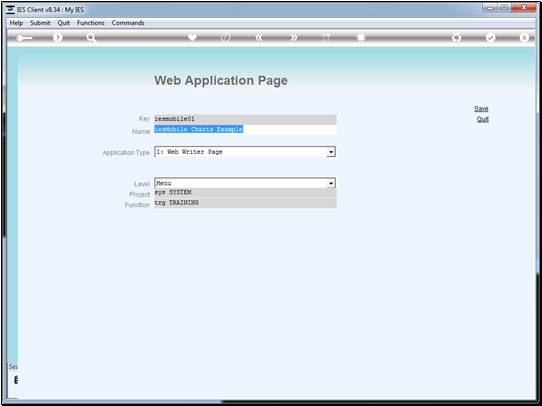Expand the Level dropdown arrow
Image resolution: width=542 pixels, height=406 pixels.
click(x=331, y=183)
